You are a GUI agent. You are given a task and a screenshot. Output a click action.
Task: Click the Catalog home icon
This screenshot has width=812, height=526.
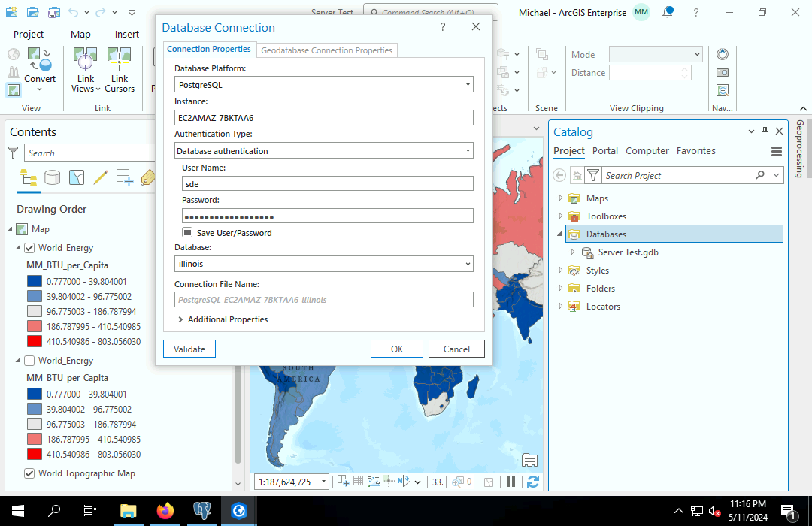[577, 176]
